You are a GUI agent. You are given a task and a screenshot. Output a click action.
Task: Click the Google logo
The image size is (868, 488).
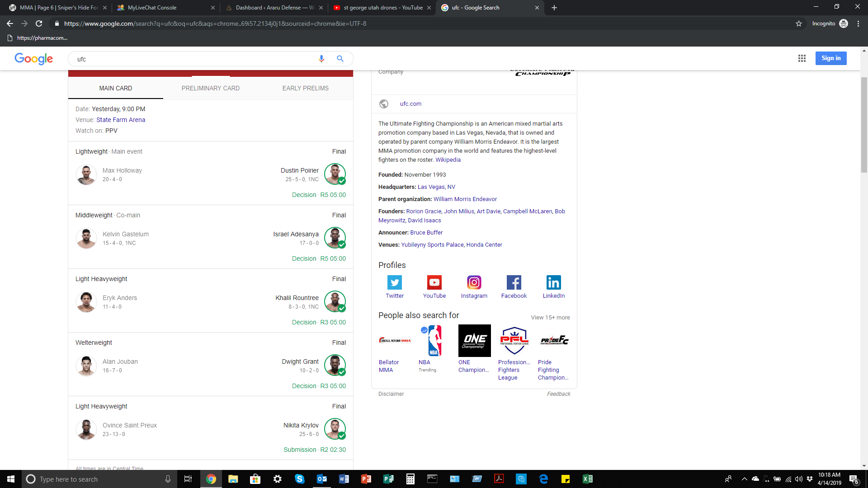[x=33, y=59]
